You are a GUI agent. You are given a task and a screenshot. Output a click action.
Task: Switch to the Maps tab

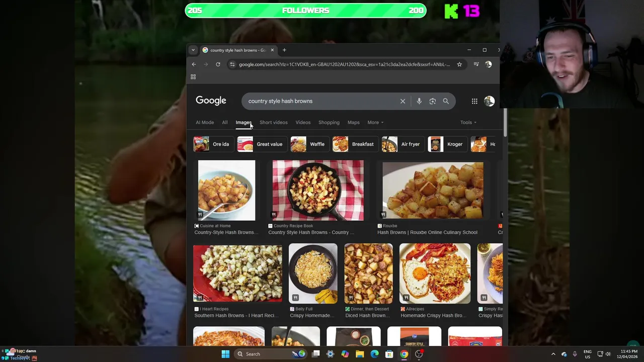[354, 122]
